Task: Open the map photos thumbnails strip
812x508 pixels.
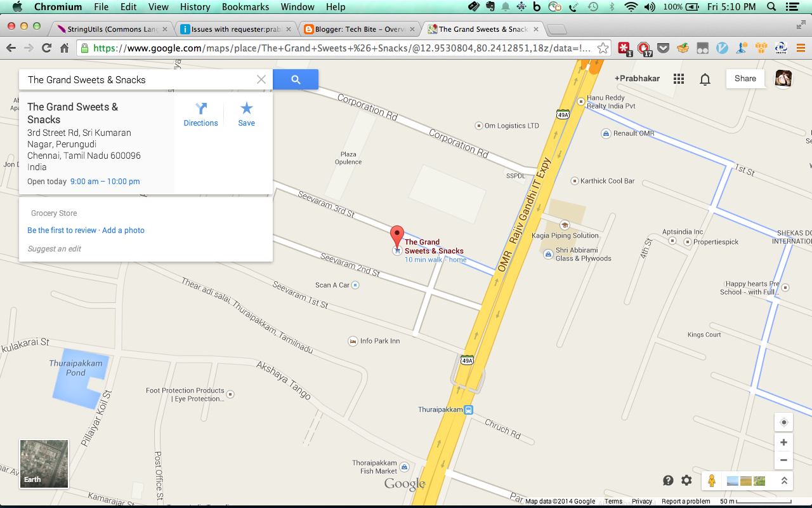Action: [x=746, y=481]
